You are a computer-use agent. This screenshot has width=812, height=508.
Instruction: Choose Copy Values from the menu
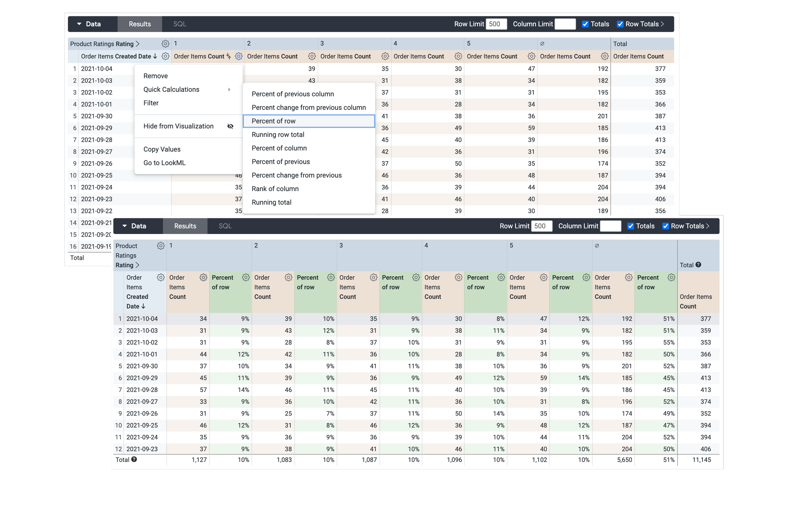pos(162,149)
